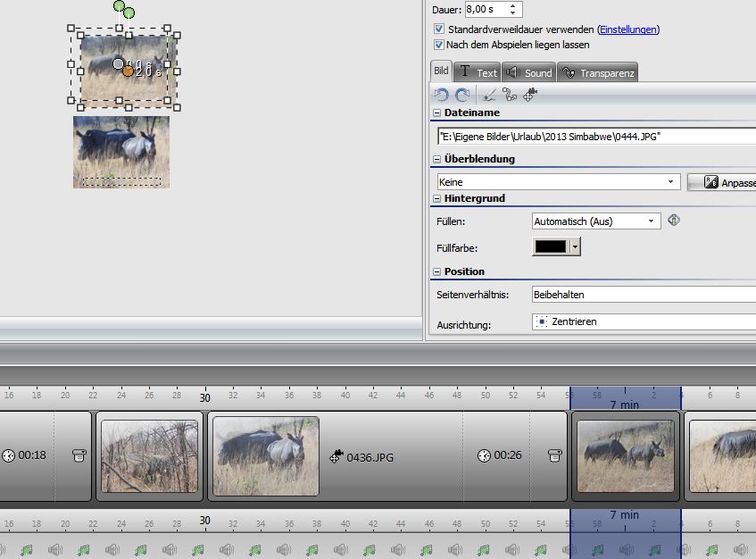Toggle Standardverweildauer verwenden checkbox
Image resolution: width=756 pixels, height=559 pixels.
[438, 29]
